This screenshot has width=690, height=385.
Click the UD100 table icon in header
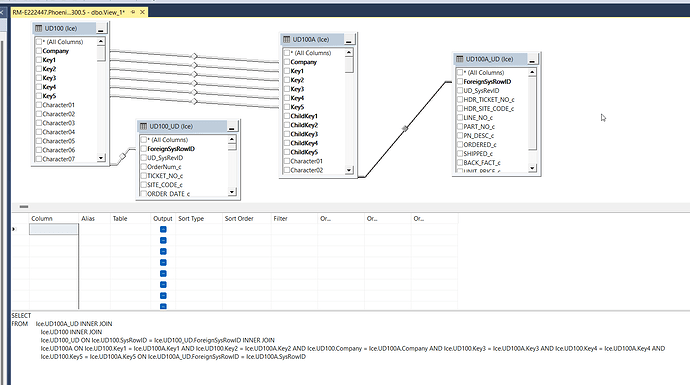[x=38, y=28]
